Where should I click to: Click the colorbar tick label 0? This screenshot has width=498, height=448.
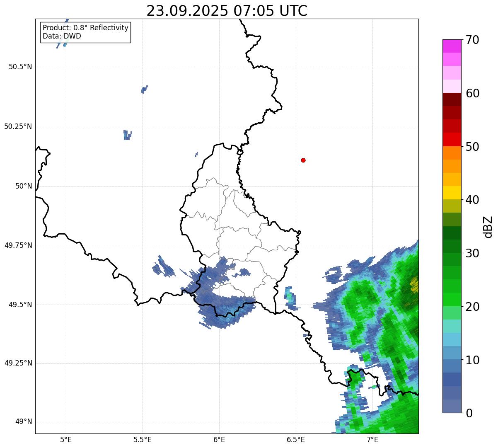(x=469, y=413)
